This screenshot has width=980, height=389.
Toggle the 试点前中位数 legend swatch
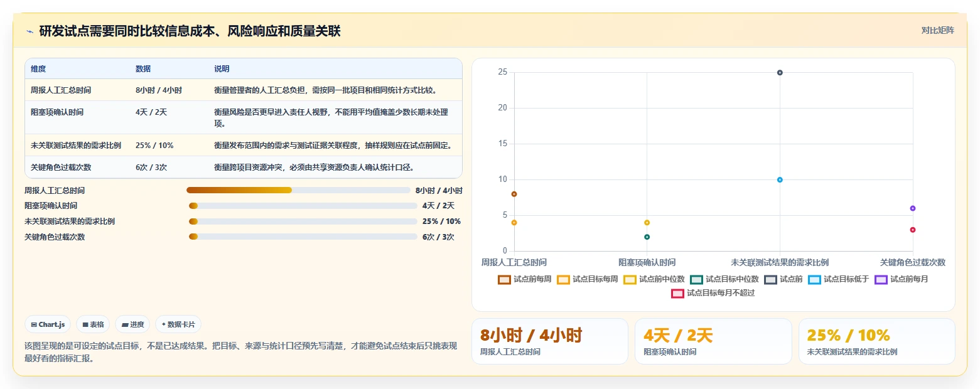[630, 279]
